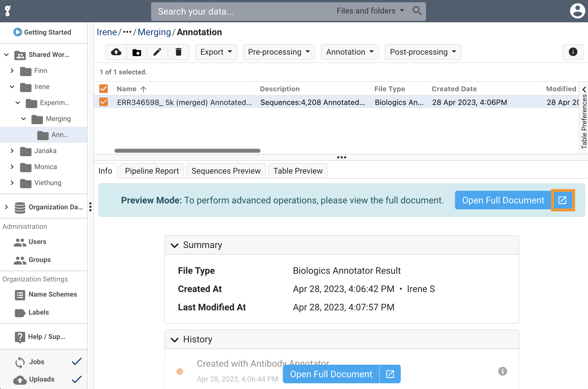Click the cloud upload toolbar icon
588x389 pixels.
(x=116, y=52)
